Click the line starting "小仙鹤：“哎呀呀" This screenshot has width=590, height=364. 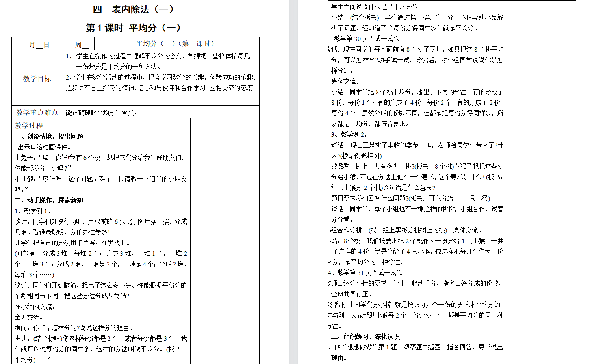(x=100, y=179)
